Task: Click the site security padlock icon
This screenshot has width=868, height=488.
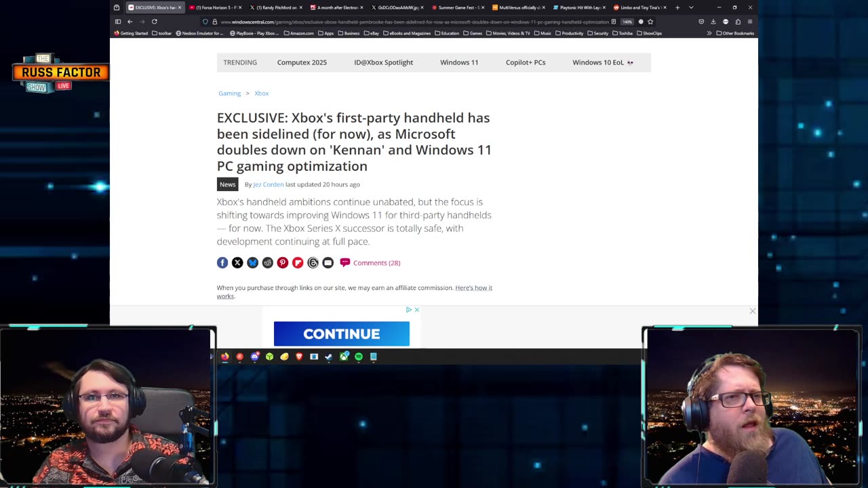Action: tap(215, 22)
